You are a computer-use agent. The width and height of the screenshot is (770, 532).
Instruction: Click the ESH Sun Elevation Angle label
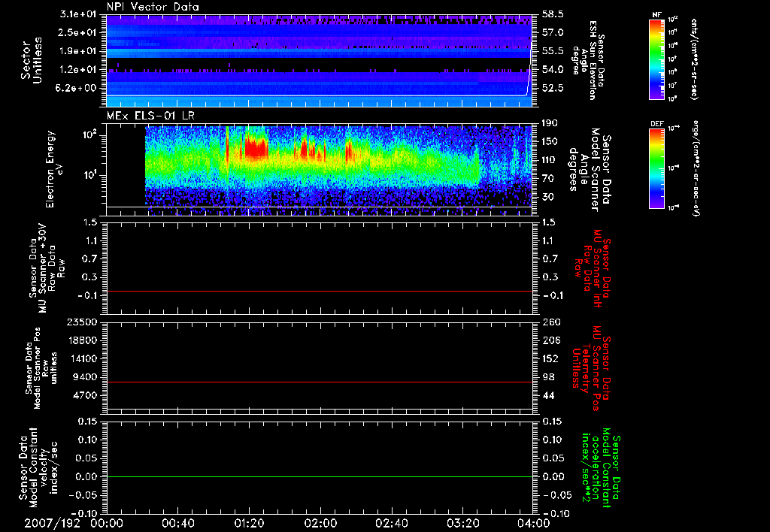(589, 60)
